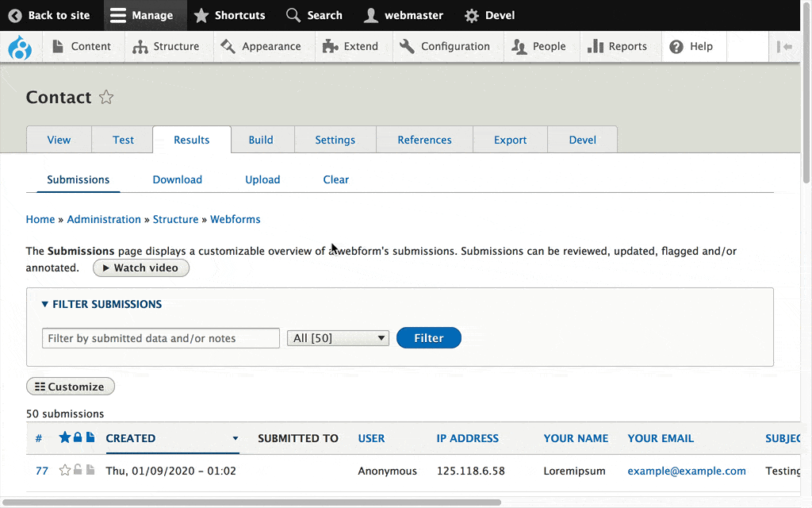This screenshot has height=508, width=812.
Task: Star submission 77
Action: pos(65,470)
